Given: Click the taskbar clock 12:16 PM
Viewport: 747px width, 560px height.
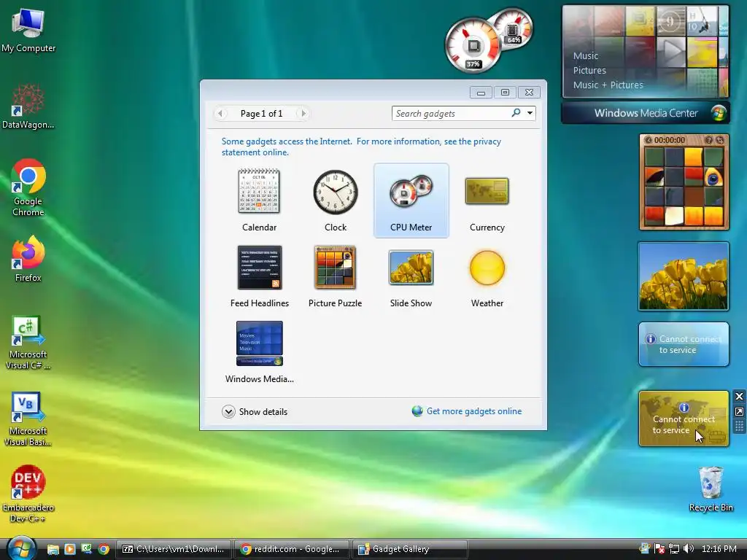Looking at the screenshot, I should point(719,548).
